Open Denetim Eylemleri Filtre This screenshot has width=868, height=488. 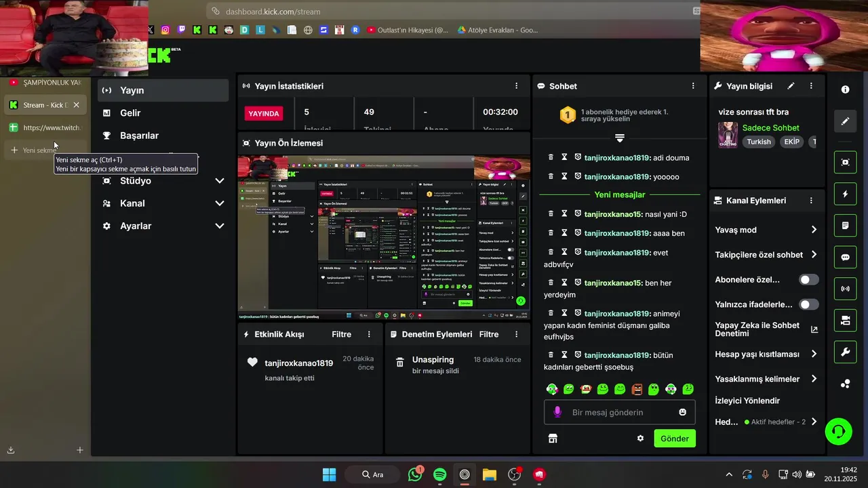489,334
